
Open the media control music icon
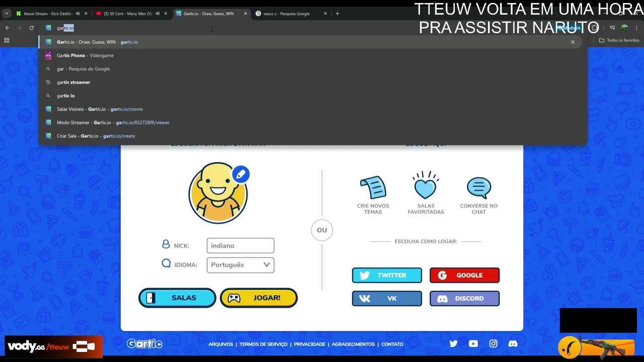[612, 28]
